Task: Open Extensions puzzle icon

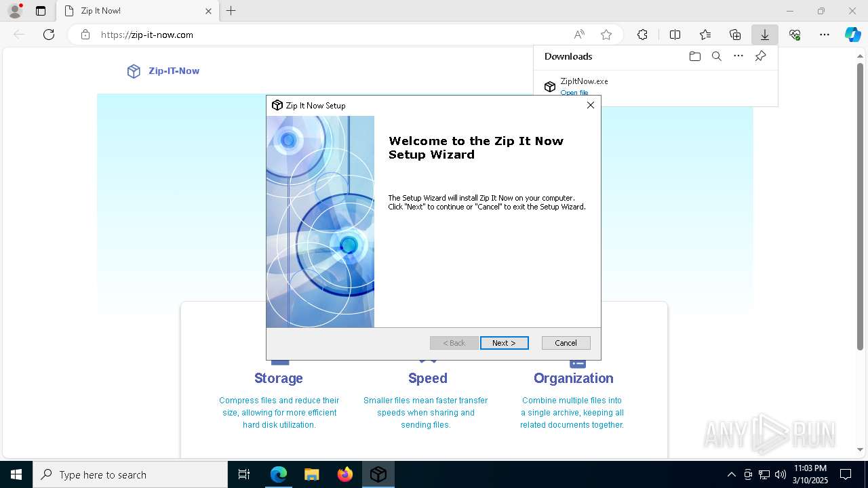Action: [x=642, y=35]
